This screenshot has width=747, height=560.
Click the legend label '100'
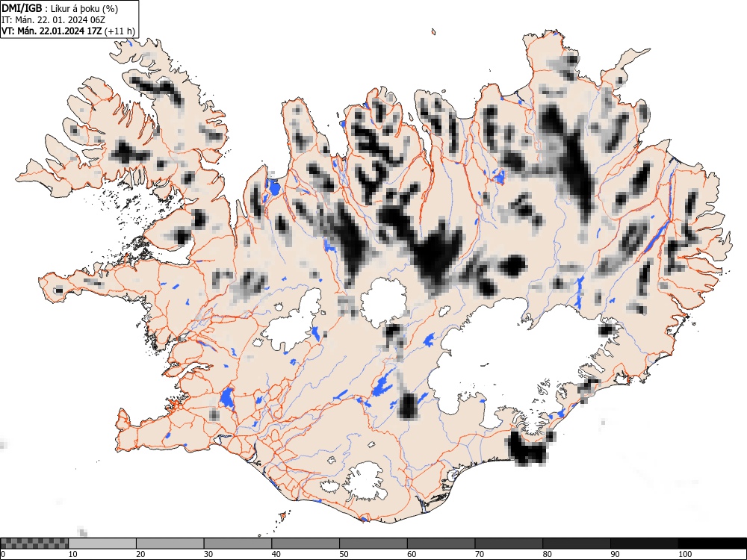tap(684, 554)
